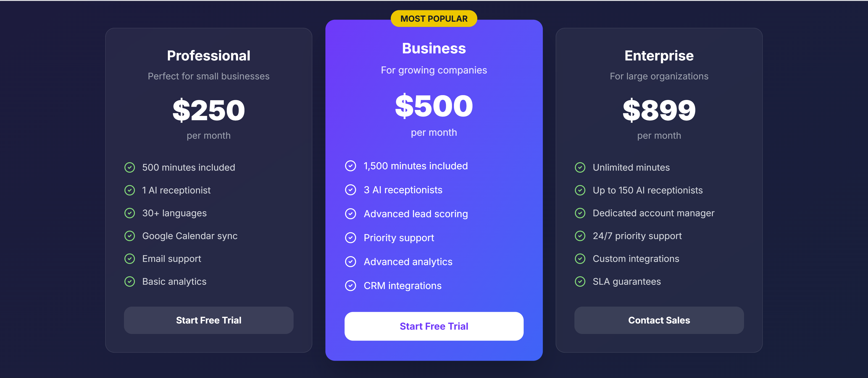This screenshot has width=868, height=378.
Task: Click the check icon next to Custom integrations
Action: point(580,259)
